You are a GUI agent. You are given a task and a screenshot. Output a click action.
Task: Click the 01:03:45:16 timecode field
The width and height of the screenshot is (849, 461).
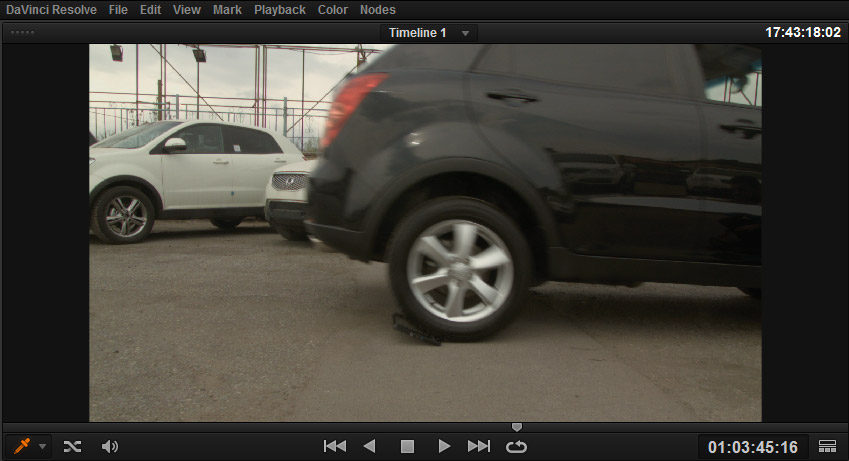click(x=753, y=447)
